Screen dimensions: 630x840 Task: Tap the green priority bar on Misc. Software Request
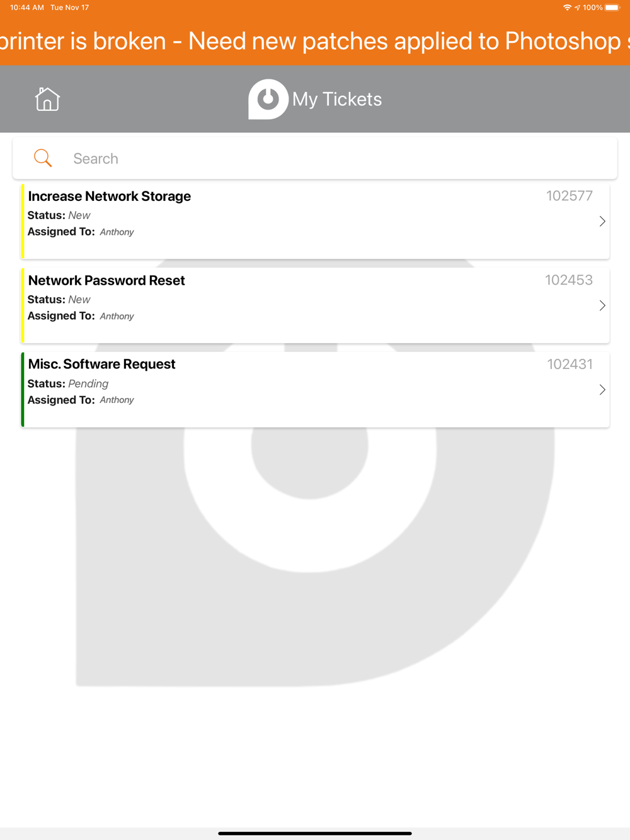pyautogui.click(x=23, y=390)
